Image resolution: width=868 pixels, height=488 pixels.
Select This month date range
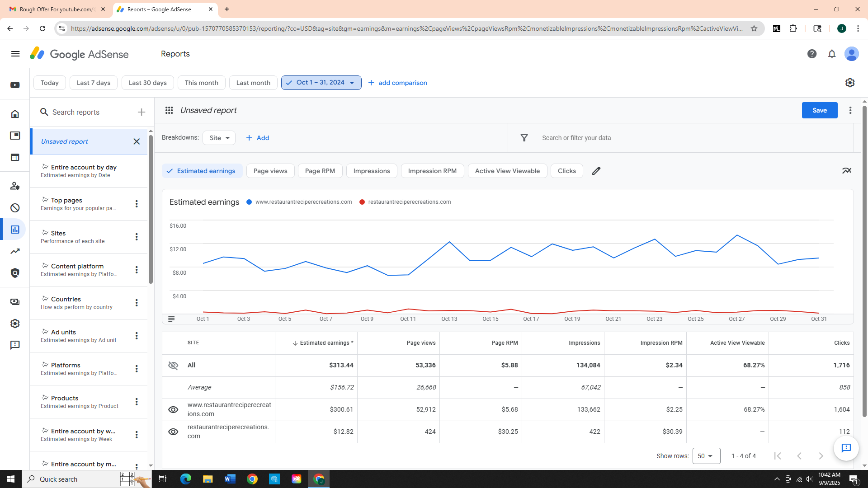(202, 83)
